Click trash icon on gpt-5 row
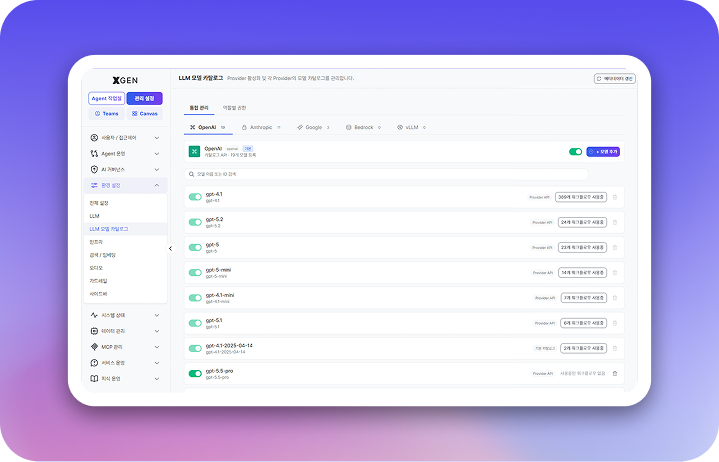The width and height of the screenshot is (719, 462). click(615, 248)
